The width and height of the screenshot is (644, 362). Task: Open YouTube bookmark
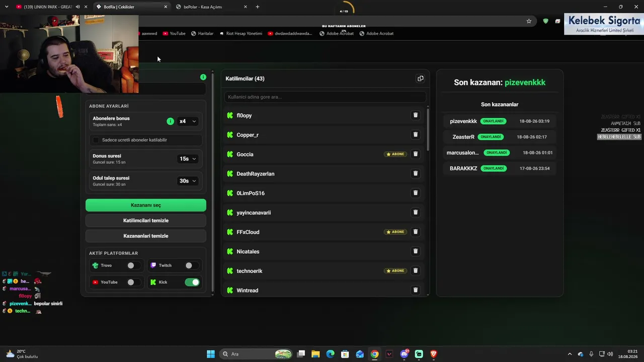click(x=174, y=34)
